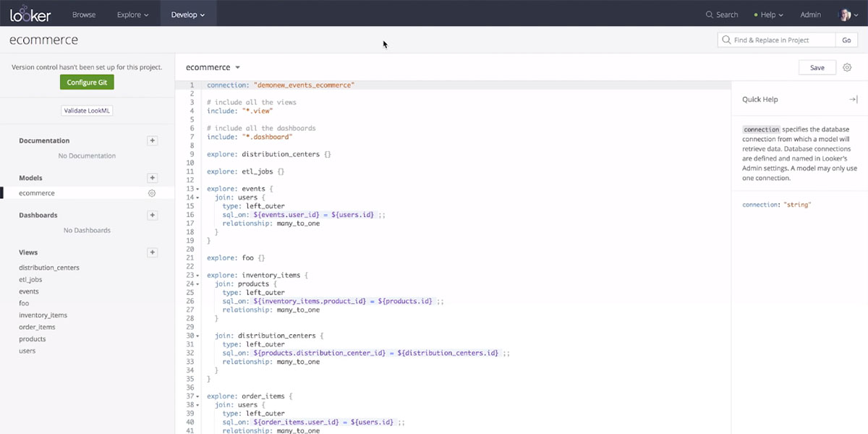Add a new View with plus icon

click(x=152, y=252)
